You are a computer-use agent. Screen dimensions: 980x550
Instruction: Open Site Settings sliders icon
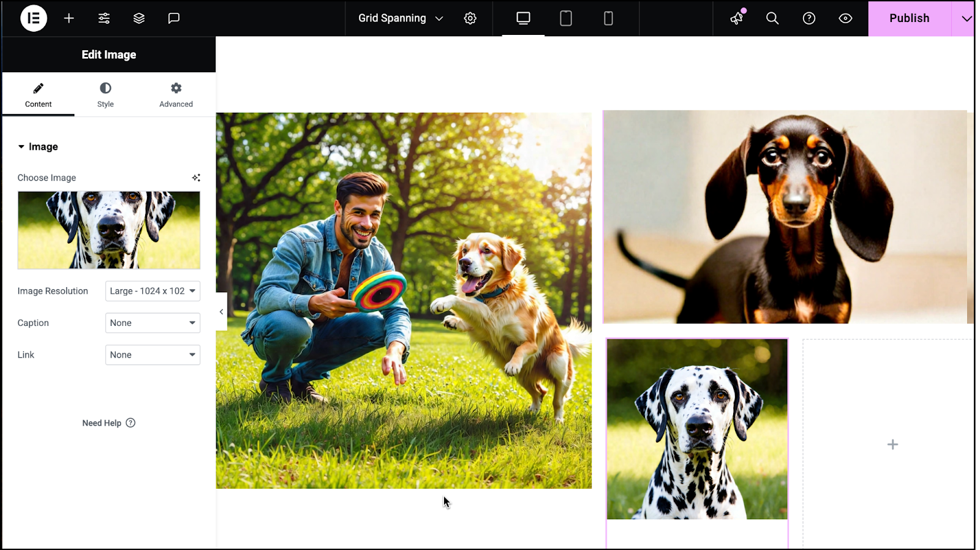coord(104,18)
